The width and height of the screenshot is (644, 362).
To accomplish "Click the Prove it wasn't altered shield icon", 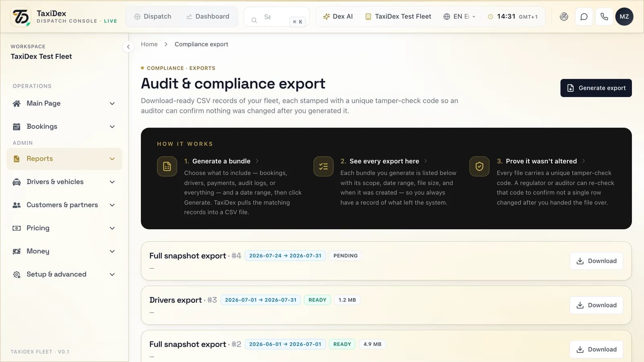I will (x=479, y=166).
